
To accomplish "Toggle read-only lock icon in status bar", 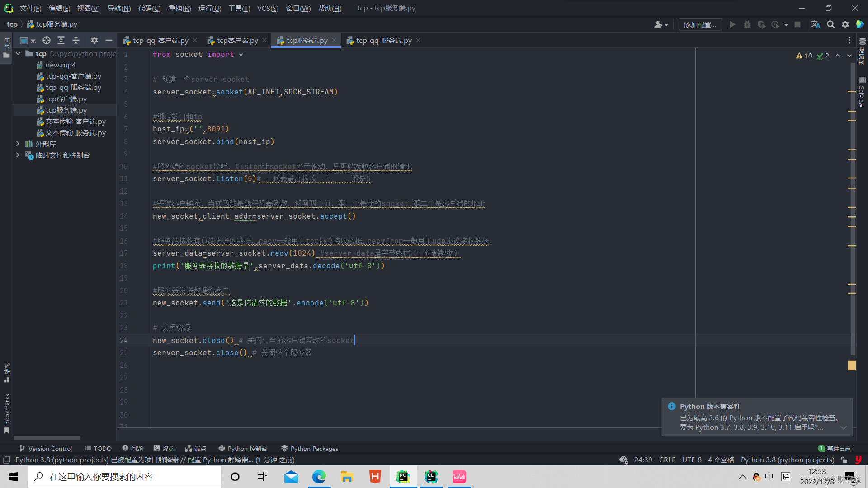I will click(x=844, y=460).
